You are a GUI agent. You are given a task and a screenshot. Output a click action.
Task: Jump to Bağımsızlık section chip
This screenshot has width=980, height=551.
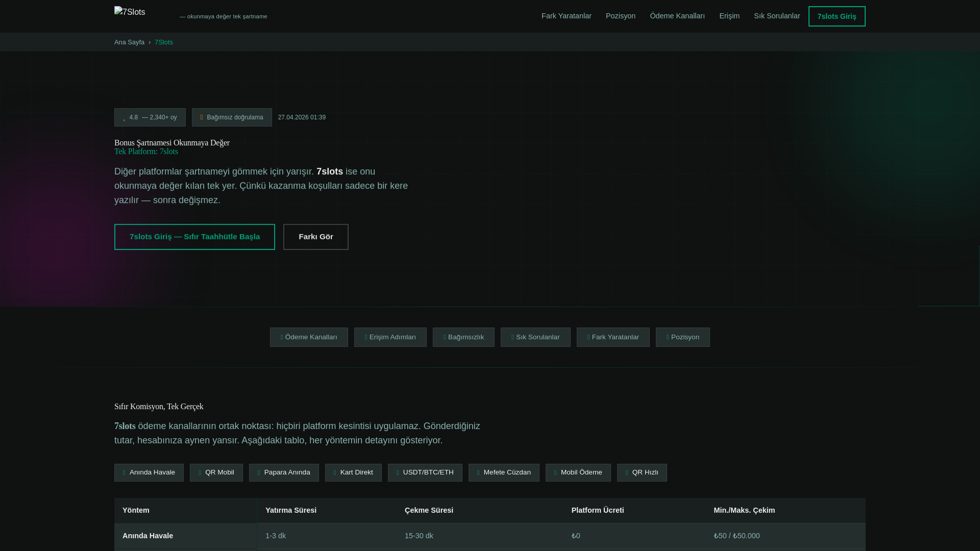pos(463,337)
